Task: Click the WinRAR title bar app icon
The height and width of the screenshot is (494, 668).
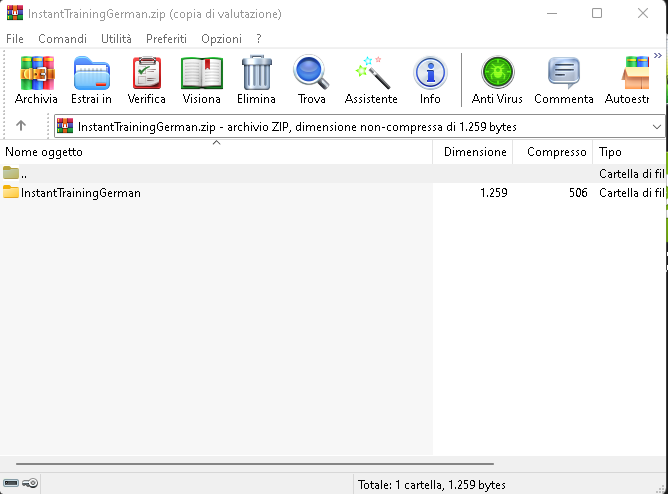Action: point(15,13)
